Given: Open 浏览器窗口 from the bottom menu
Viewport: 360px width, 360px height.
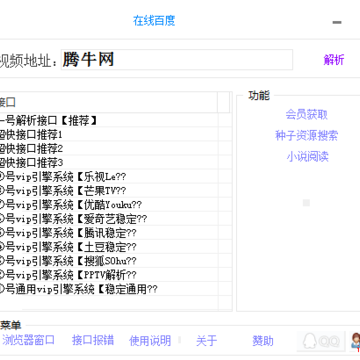Looking at the screenshot, I should point(28,340).
